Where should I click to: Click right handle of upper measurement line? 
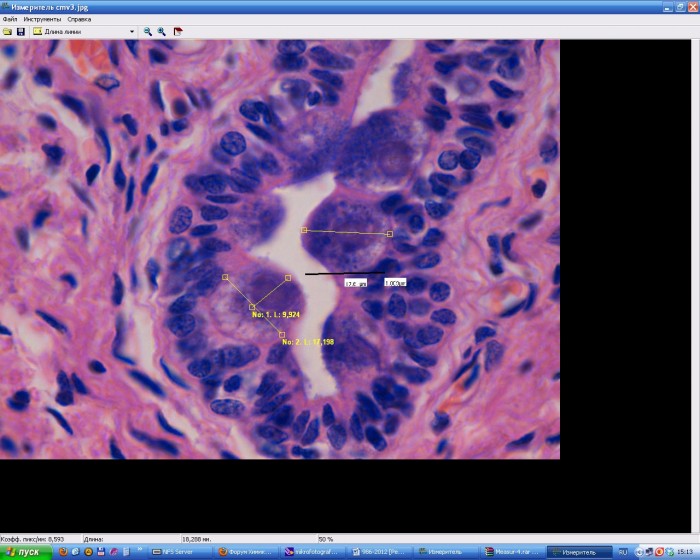390,234
